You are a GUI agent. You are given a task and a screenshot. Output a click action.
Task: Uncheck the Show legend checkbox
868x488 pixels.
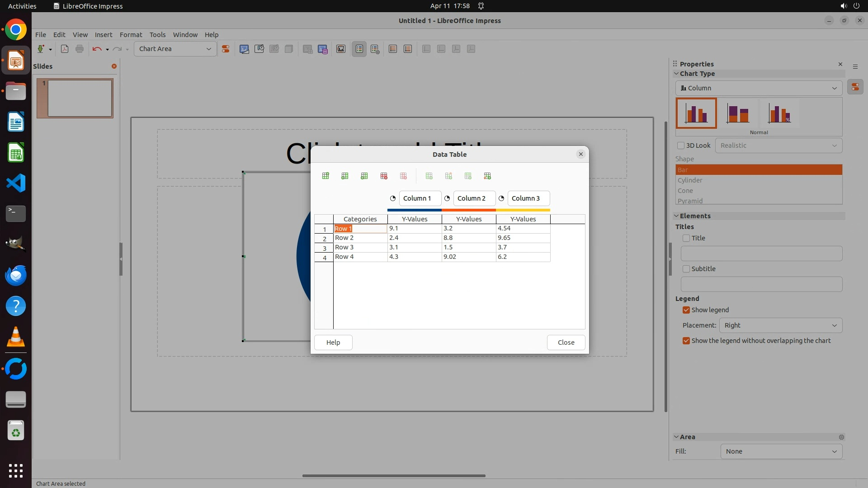pyautogui.click(x=686, y=310)
